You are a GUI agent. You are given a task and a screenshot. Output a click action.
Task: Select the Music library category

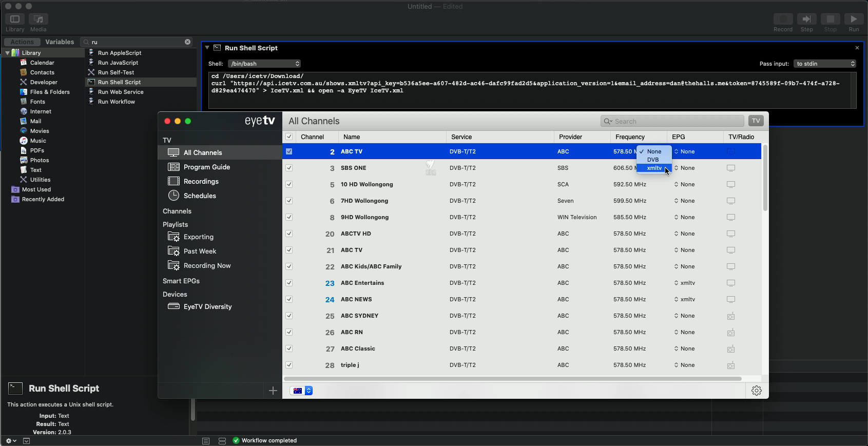point(38,141)
